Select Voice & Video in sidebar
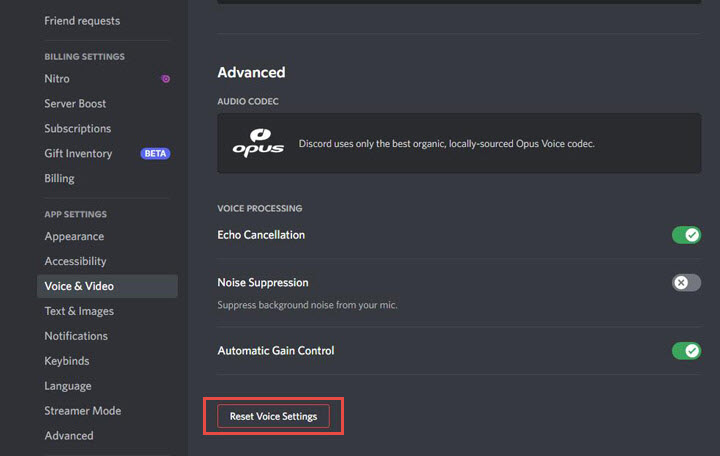This screenshot has height=456, width=720. tap(107, 286)
